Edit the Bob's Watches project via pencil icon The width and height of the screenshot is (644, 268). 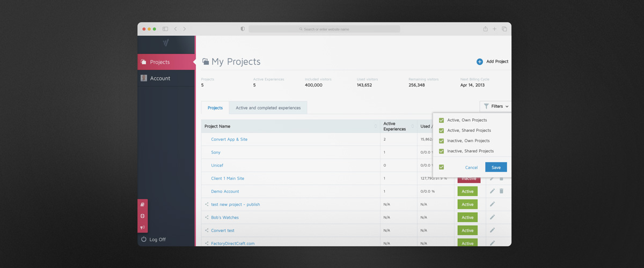(492, 217)
